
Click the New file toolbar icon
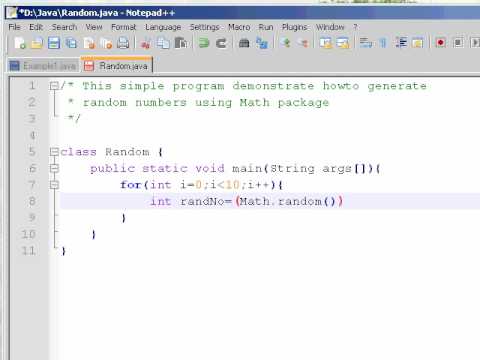20,43
